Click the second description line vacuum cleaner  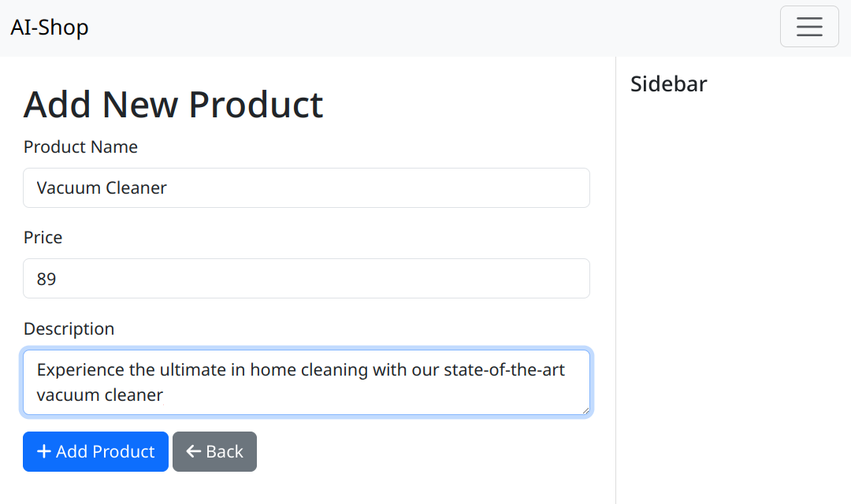click(x=100, y=395)
